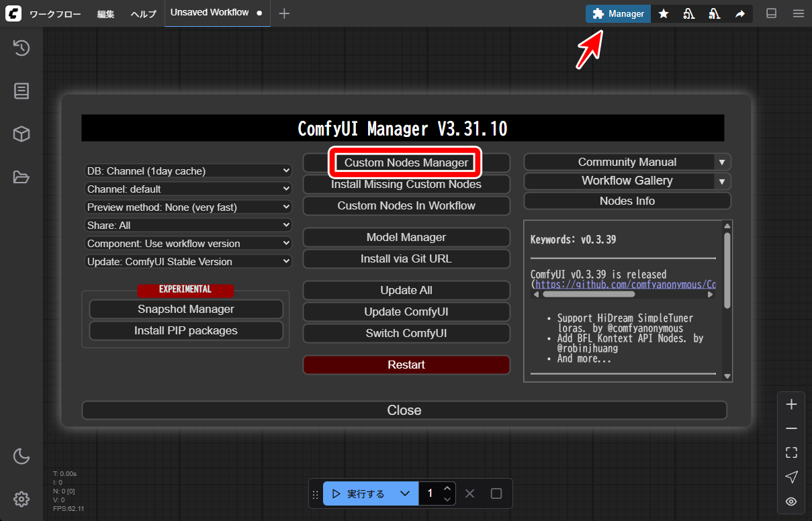Expand the Update: ComfyUI Stable Version dropdown

click(x=188, y=261)
